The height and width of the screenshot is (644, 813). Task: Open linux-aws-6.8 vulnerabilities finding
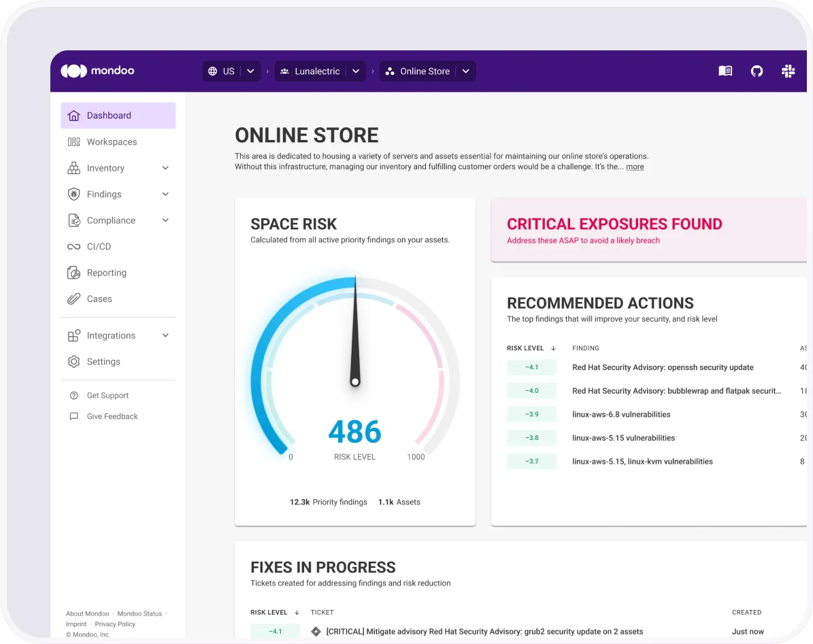coord(621,414)
